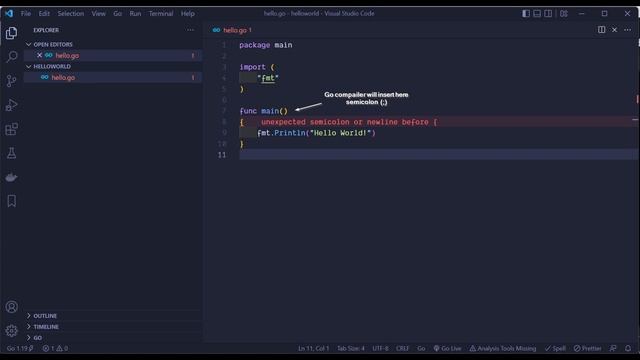Screen dimensions: 640x360
Task: Open the Manage gear settings
Action: tap(11, 331)
